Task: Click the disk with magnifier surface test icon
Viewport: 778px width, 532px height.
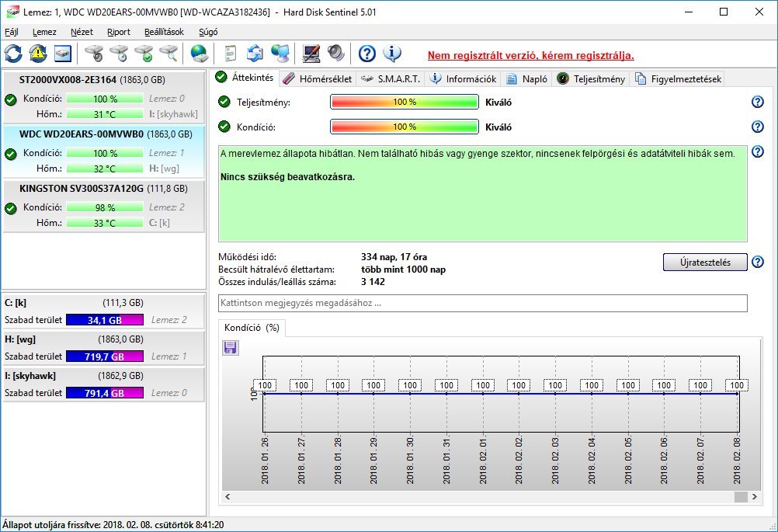Action: click(168, 54)
